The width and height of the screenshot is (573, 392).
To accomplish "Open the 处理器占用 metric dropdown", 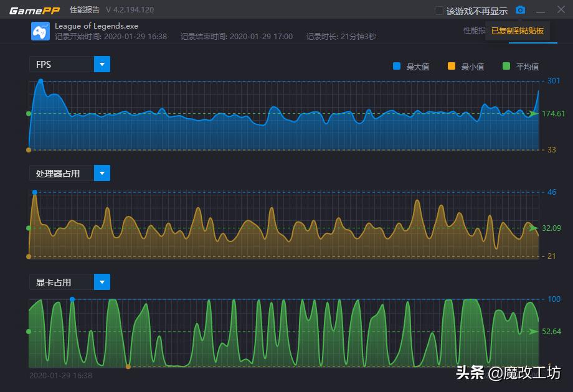I will (102, 173).
